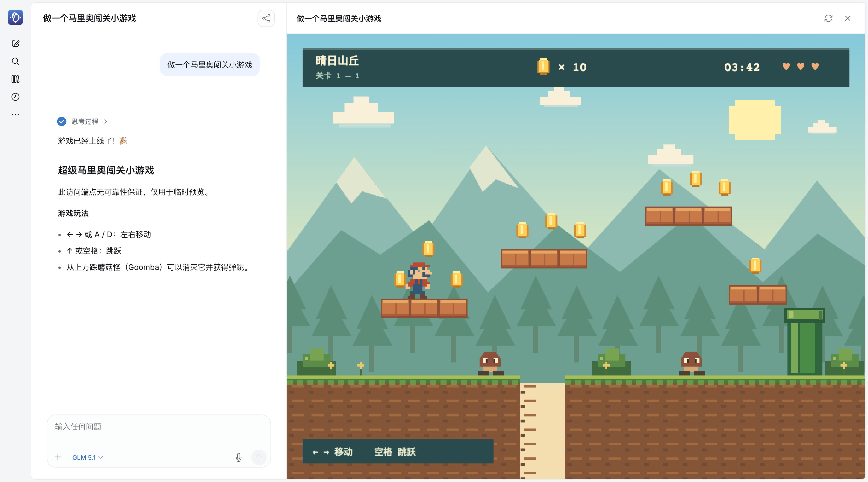
Task: Click the preview panel title 做一个马里奥闯关小游戏
Action: [x=339, y=19]
